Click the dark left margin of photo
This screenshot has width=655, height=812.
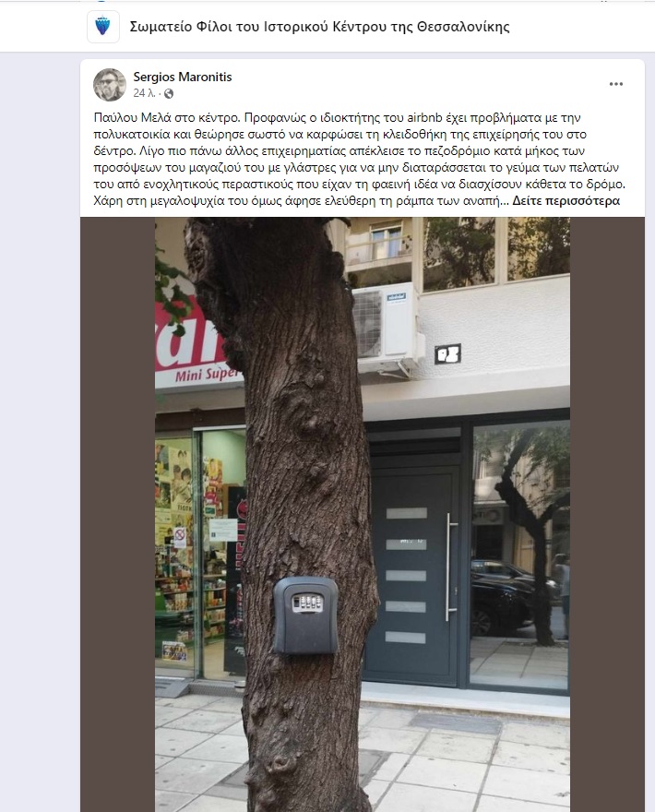coord(117,514)
